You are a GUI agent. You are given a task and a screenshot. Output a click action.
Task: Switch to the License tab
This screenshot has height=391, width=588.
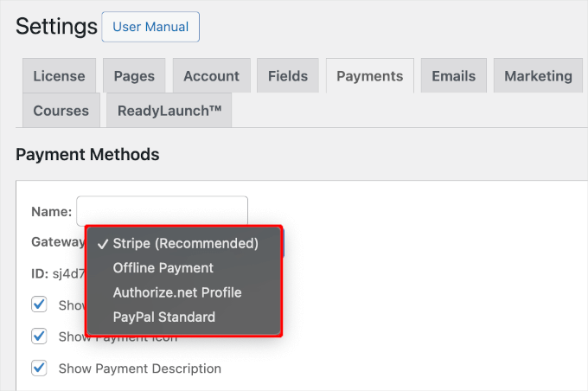(x=60, y=76)
